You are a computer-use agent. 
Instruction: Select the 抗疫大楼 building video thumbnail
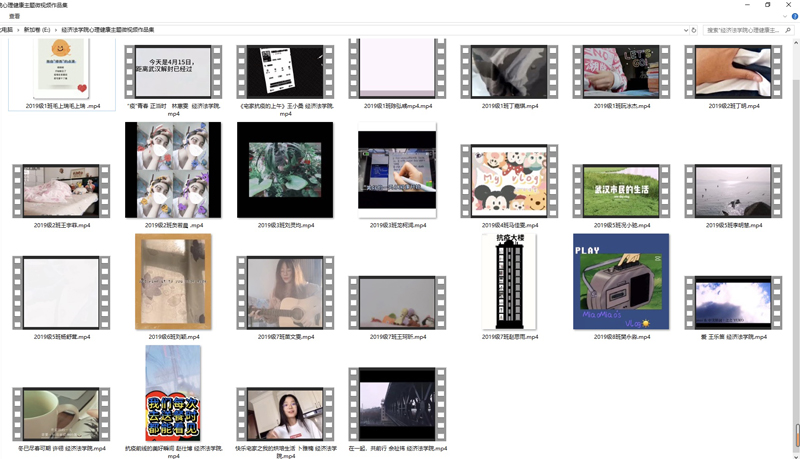(508, 281)
